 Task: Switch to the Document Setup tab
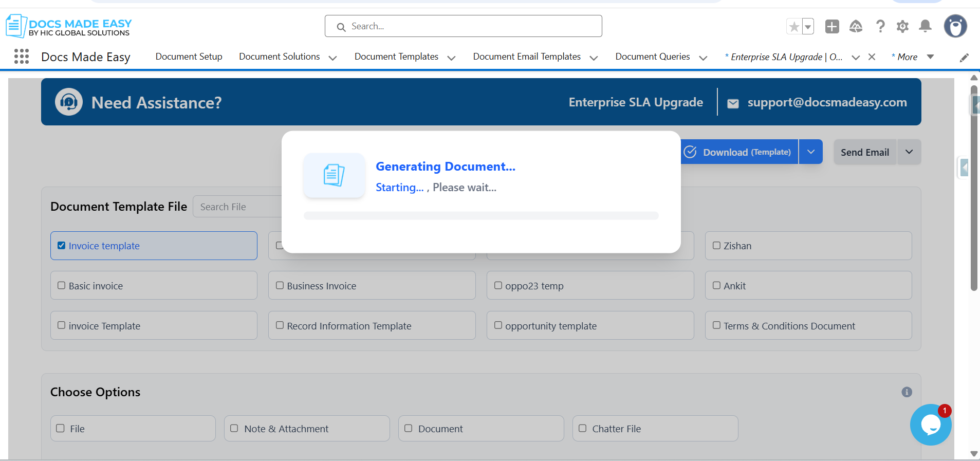pos(189,57)
